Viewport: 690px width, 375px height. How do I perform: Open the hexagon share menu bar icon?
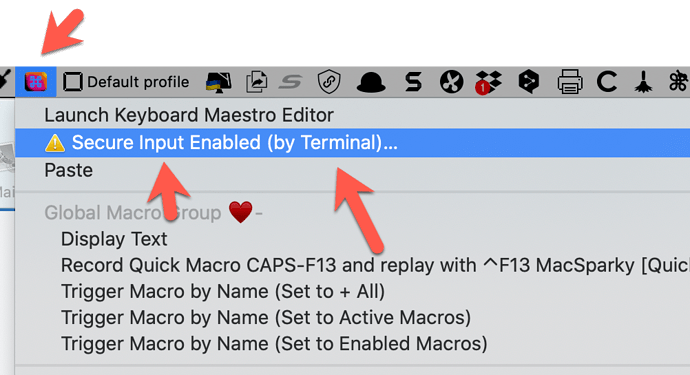click(529, 82)
